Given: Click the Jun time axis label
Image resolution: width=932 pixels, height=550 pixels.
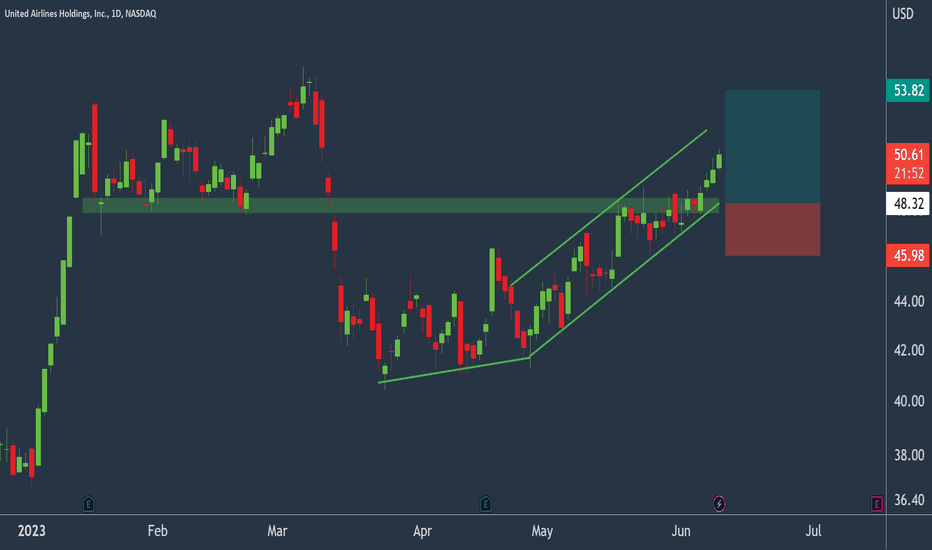Looking at the screenshot, I should [681, 531].
